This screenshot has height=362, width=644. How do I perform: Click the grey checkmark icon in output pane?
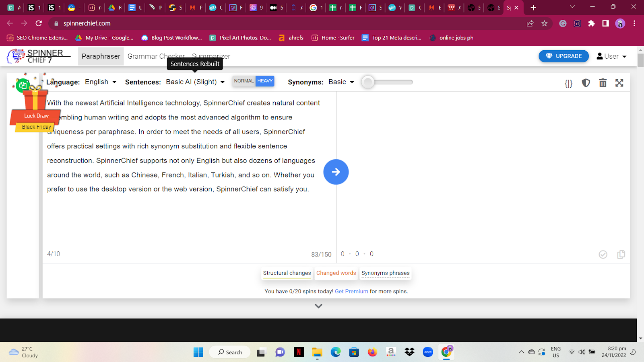point(603,254)
